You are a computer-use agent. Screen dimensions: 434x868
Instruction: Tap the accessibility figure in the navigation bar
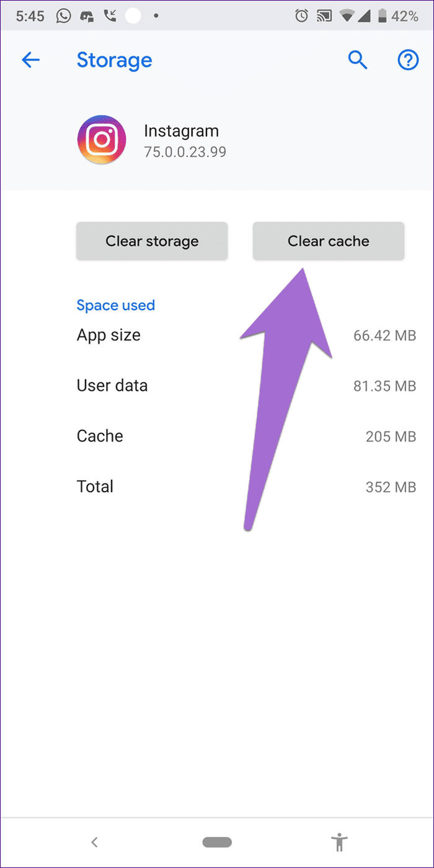(339, 842)
